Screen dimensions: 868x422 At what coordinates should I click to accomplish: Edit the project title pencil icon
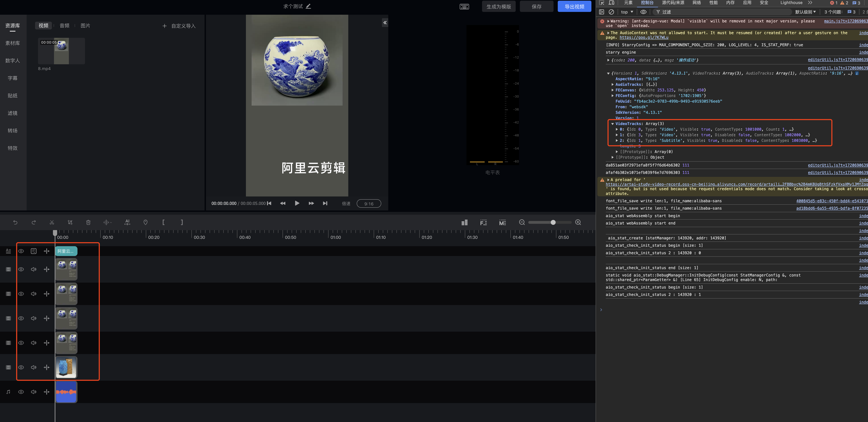(308, 6)
